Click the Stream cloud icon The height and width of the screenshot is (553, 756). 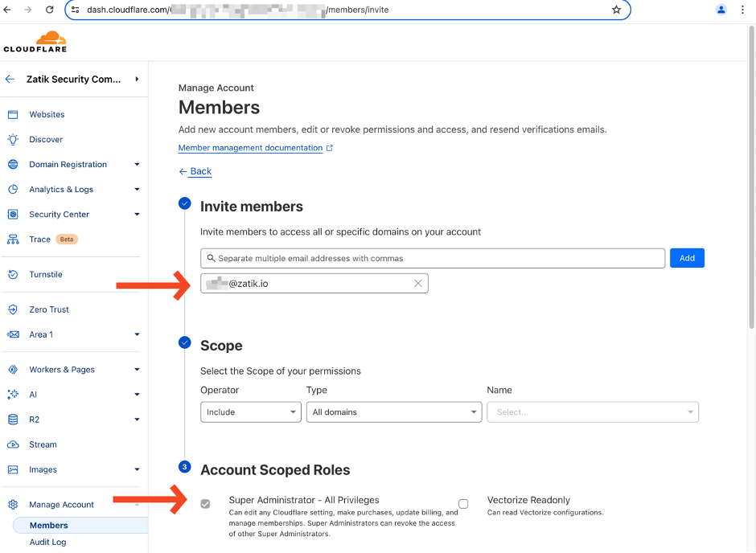coord(13,445)
